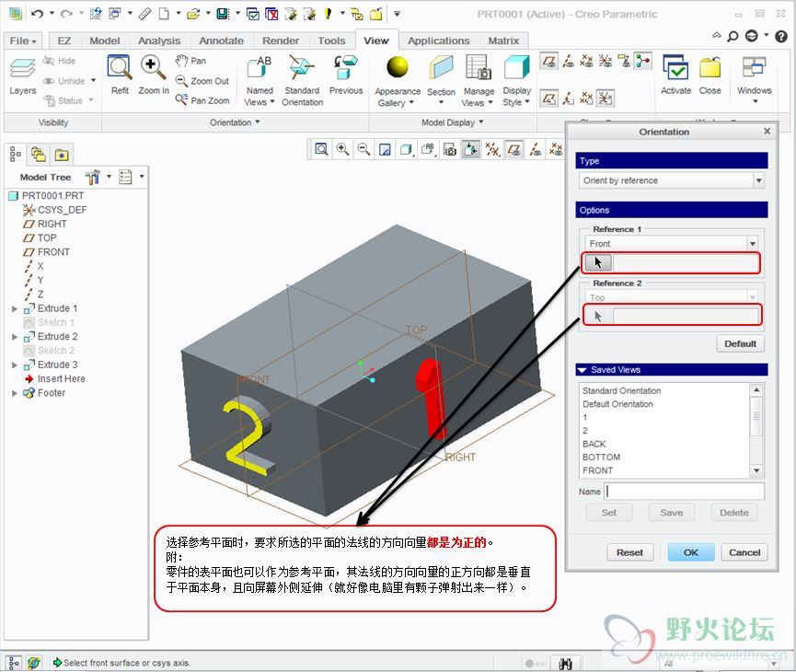
Task: Switch to the Analysis tab
Action: 159,41
